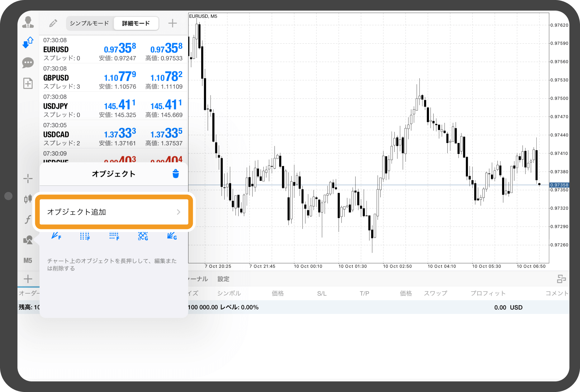Select the crosshair tool

coord(28,179)
